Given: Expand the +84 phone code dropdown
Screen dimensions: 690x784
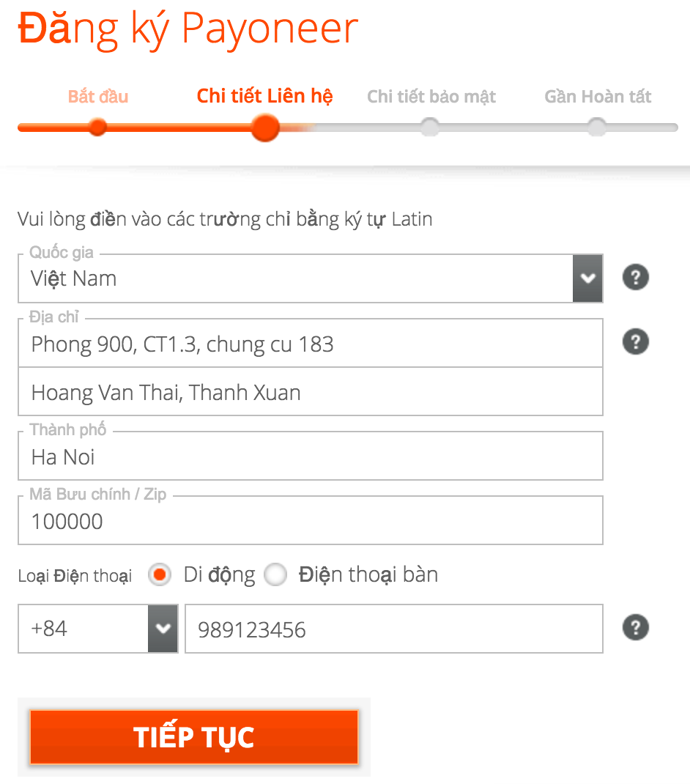Looking at the screenshot, I should point(163,629).
